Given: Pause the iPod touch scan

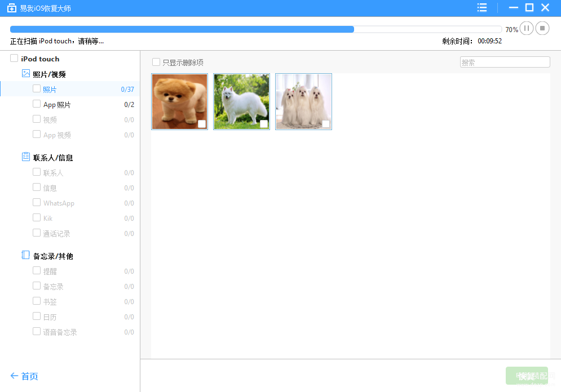Looking at the screenshot, I should 526,28.
